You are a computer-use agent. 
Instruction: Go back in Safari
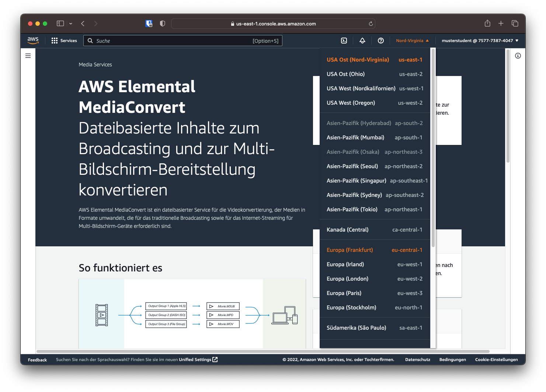pos(83,24)
